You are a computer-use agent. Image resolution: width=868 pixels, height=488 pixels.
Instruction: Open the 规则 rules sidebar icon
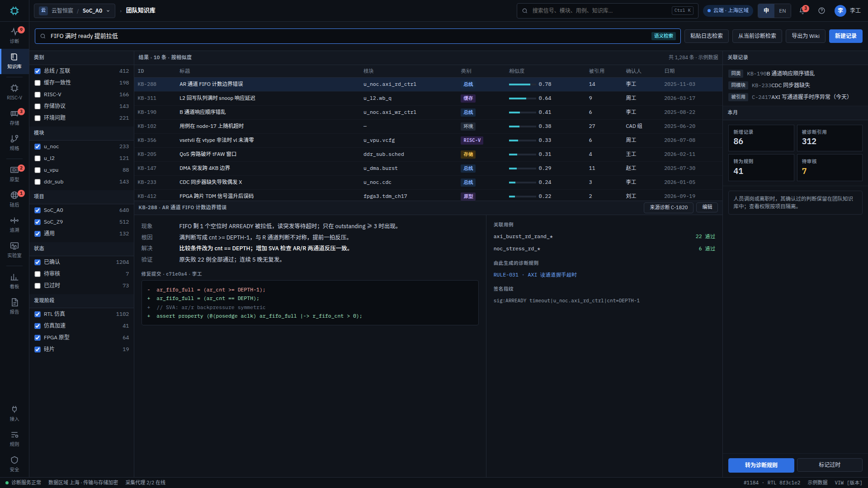(14, 438)
